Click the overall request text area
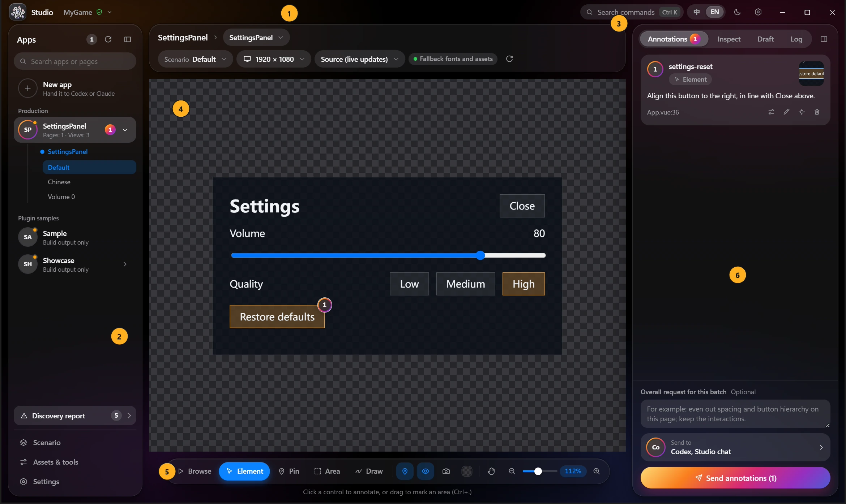Screen dimensions: 846x504 coord(735,414)
